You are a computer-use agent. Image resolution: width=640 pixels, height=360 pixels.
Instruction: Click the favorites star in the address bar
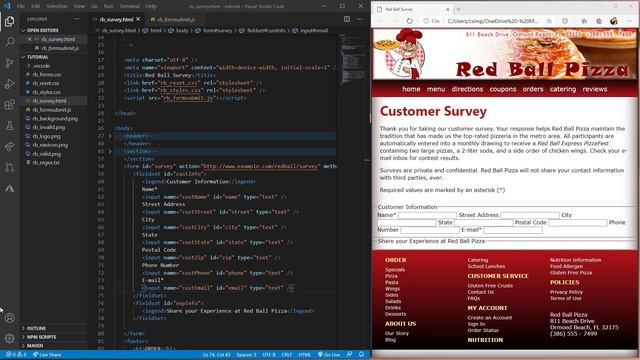tap(549, 21)
